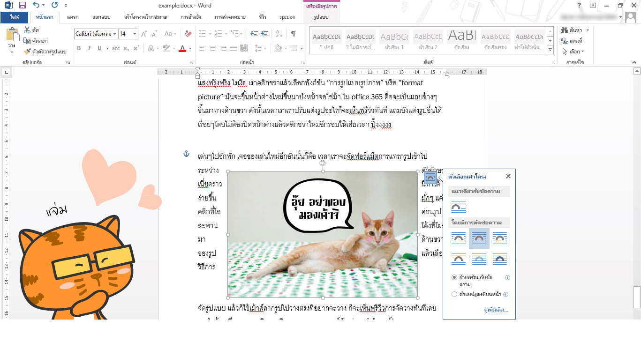
Task: Redo or repeat the last action
Action: click(x=54, y=6)
